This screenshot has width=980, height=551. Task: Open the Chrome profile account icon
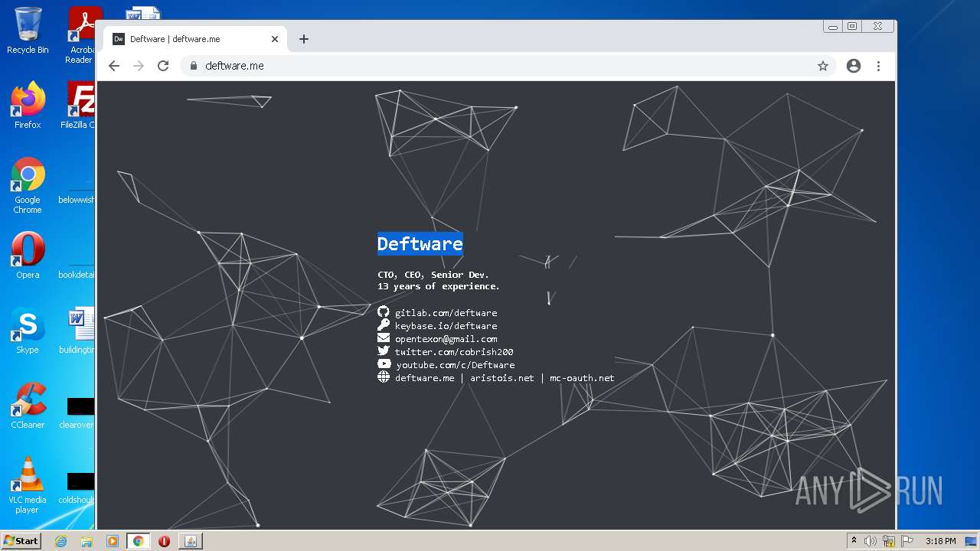pyautogui.click(x=854, y=66)
